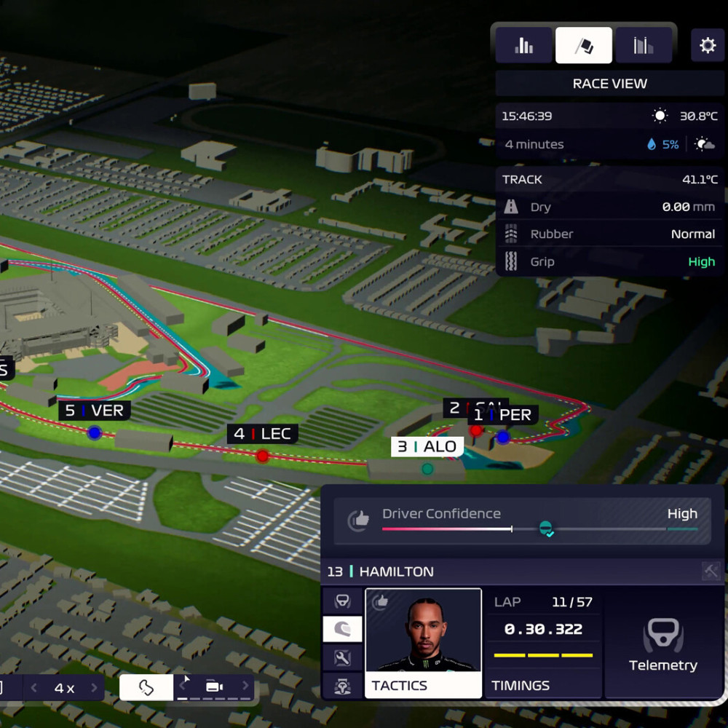Click the race car sidebar icon
The height and width of the screenshot is (728, 728).
[x=343, y=686]
